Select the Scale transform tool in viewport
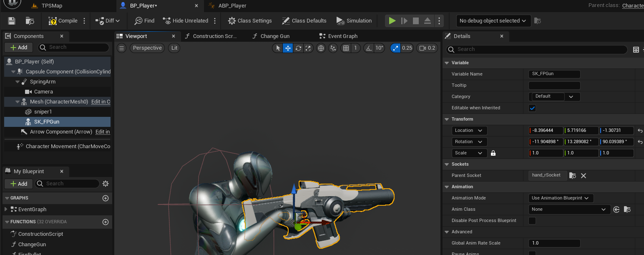The width and height of the screenshot is (644, 255). tap(308, 48)
